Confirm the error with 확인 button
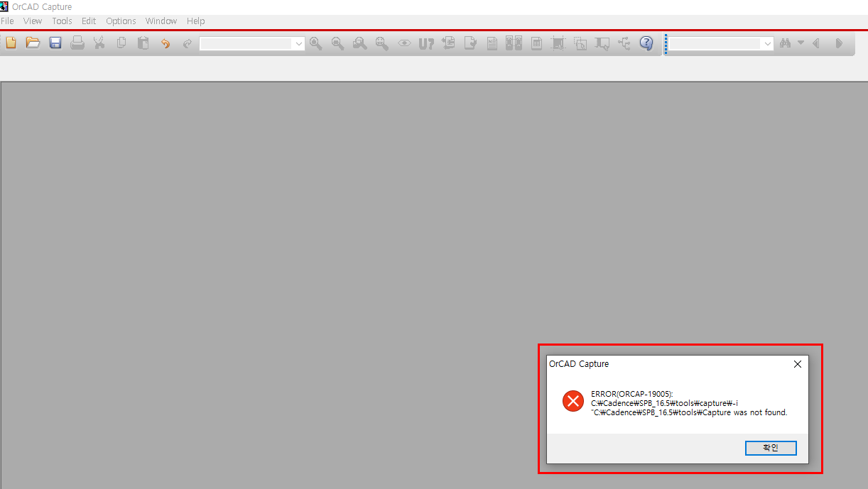The height and width of the screenshot is (489, 868). (x=771, y=448)
